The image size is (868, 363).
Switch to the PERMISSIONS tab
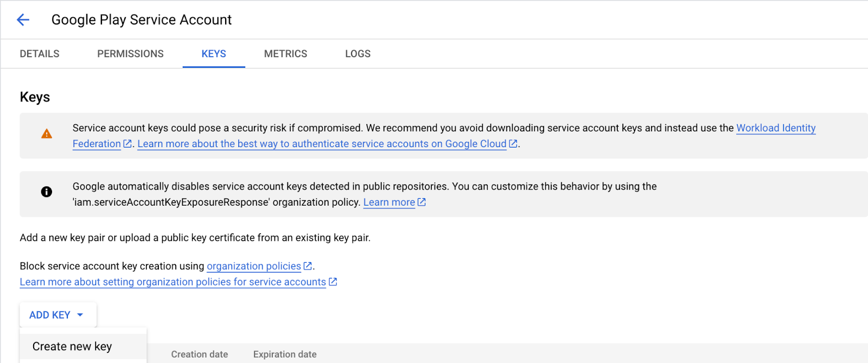click(x=130, y=53)
